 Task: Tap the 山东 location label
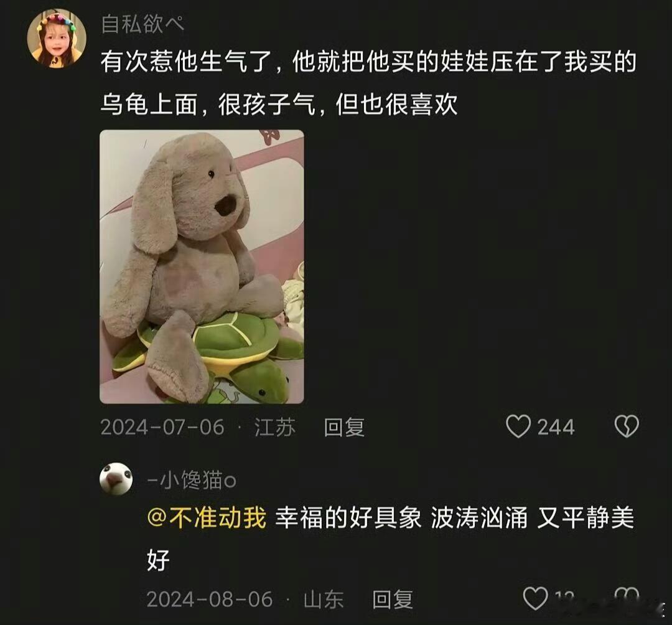click(324, 599)
